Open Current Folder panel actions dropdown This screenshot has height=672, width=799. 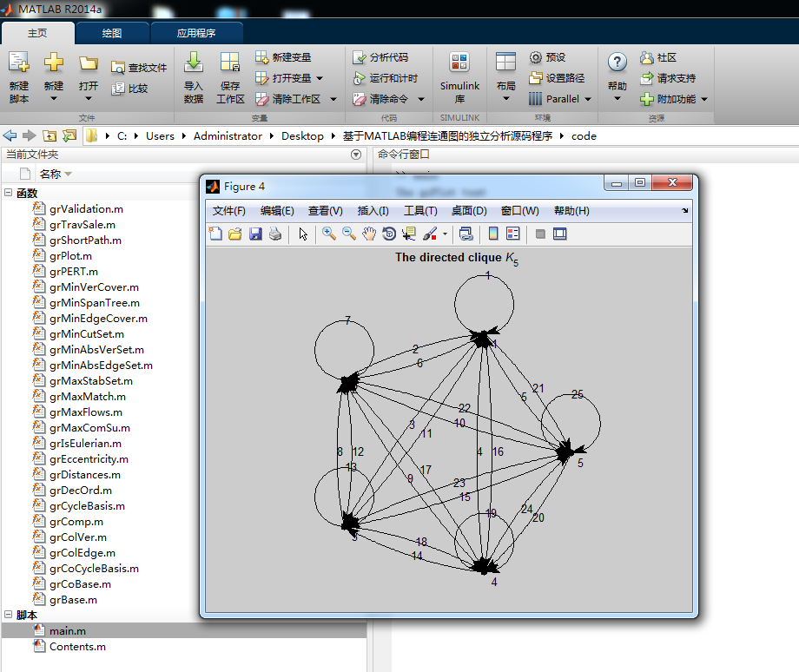pyautogui.click(x=356, y=155)
